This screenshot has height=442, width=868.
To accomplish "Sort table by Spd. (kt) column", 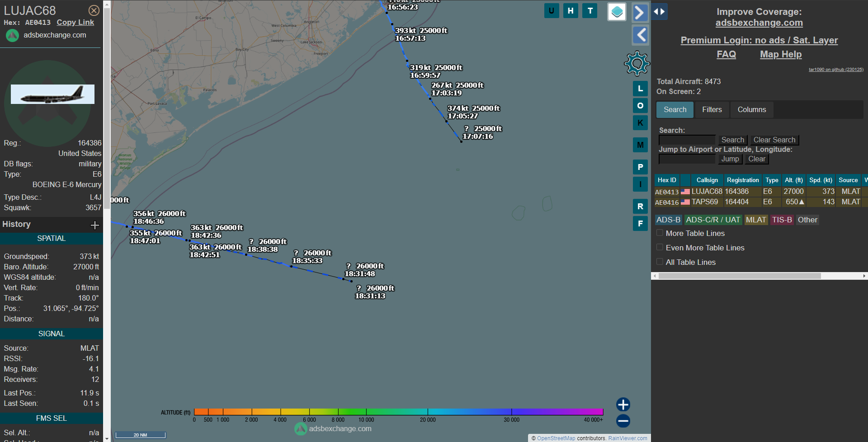I will point(821,180).
